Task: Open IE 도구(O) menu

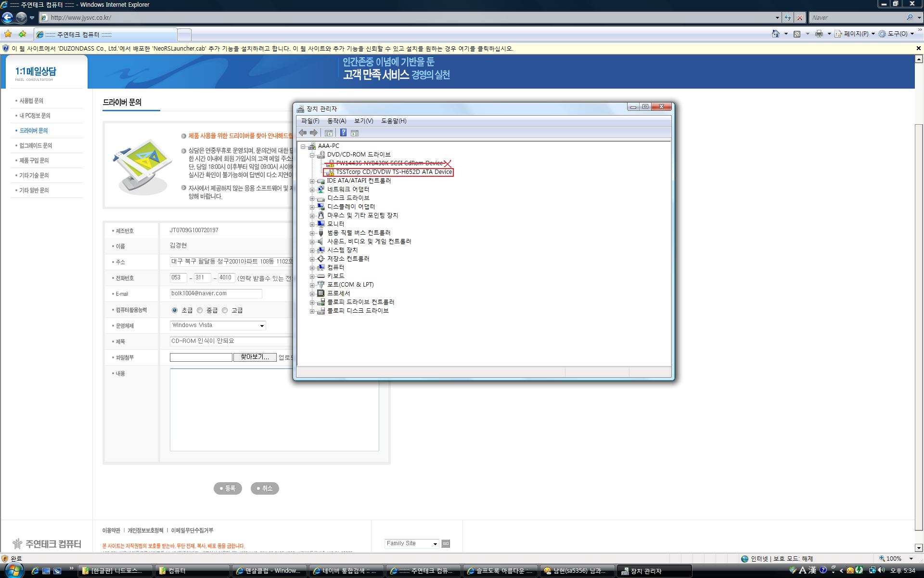Action: tap(896, 34)
